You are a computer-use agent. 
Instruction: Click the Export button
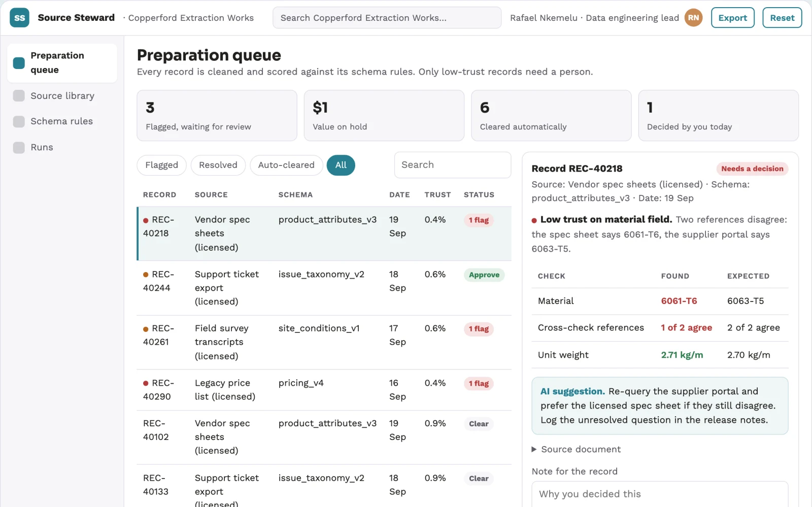click(x=732, y=18)
